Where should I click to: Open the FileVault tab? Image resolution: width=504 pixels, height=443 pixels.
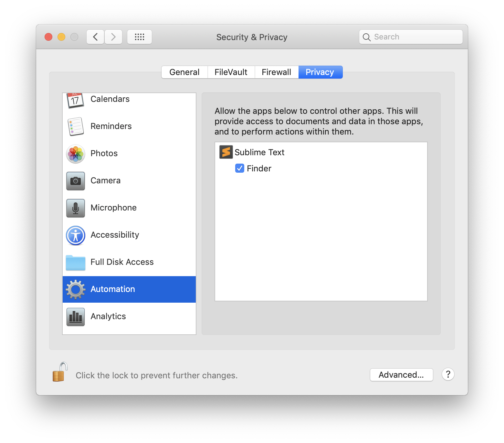231,72
